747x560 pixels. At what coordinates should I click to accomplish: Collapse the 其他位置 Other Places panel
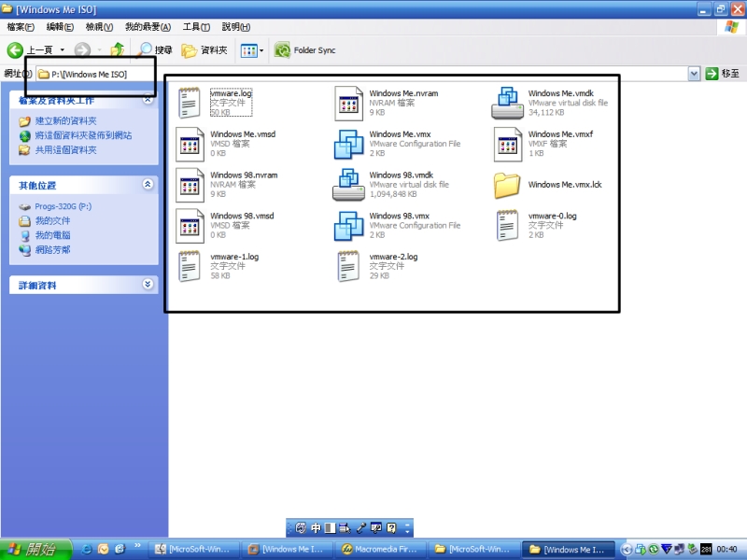click(148, 184)
